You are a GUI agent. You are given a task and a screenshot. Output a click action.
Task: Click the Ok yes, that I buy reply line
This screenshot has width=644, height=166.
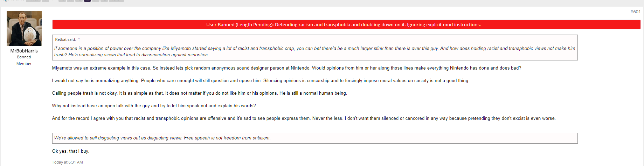(70, 151)
